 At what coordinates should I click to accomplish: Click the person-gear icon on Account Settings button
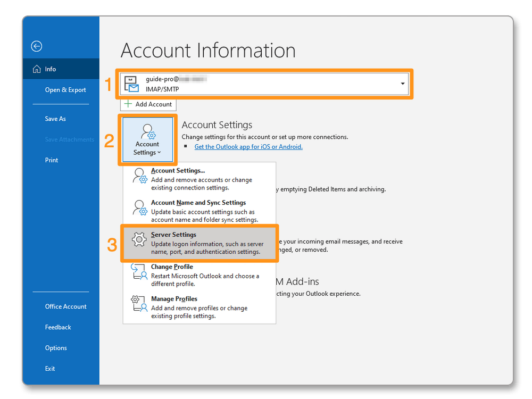pos(148,131)
